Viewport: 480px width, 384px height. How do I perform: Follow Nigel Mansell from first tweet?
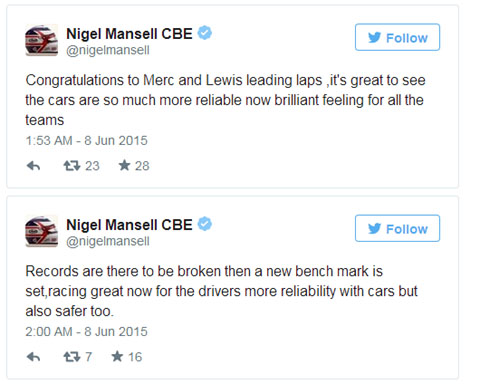397,37
